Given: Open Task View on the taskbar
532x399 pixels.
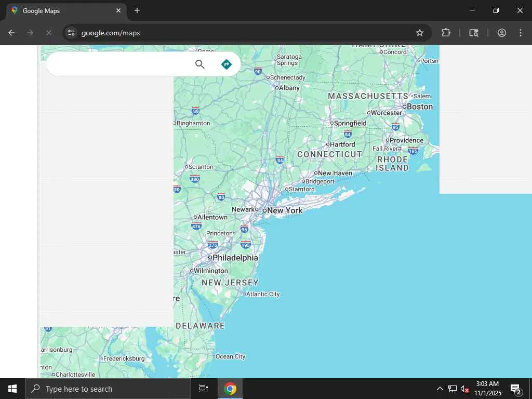Looking at the screenshot, I should click(204, 389).
